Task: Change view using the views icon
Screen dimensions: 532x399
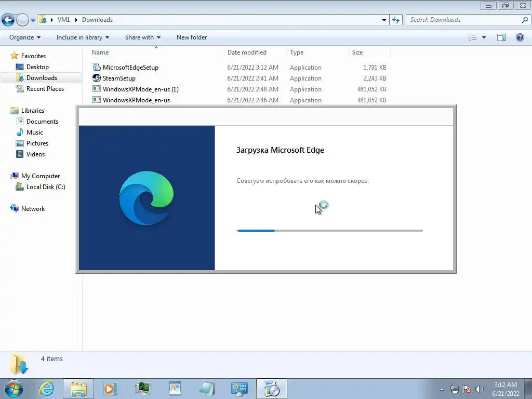Action: click(473, 37)
